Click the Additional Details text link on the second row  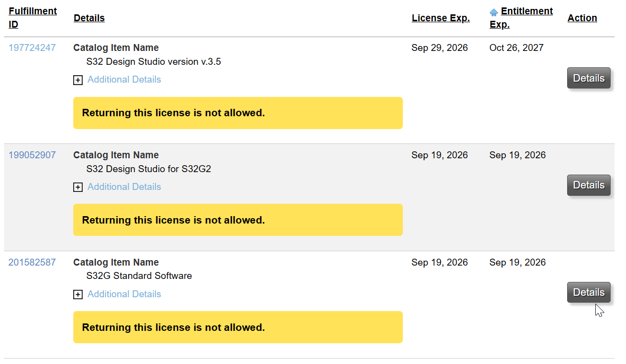pyautogui.click(x=124, y=186)
